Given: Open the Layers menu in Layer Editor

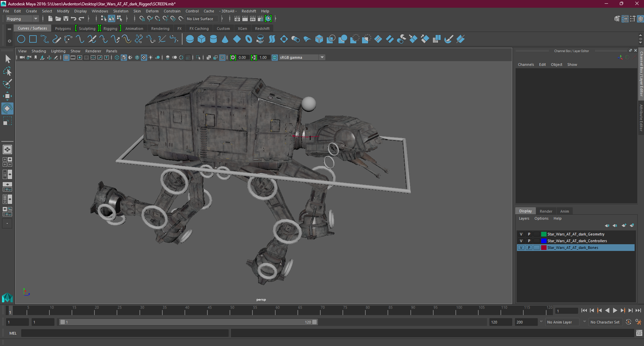Looking at the screenshot, I should click(x=524, y=218).
